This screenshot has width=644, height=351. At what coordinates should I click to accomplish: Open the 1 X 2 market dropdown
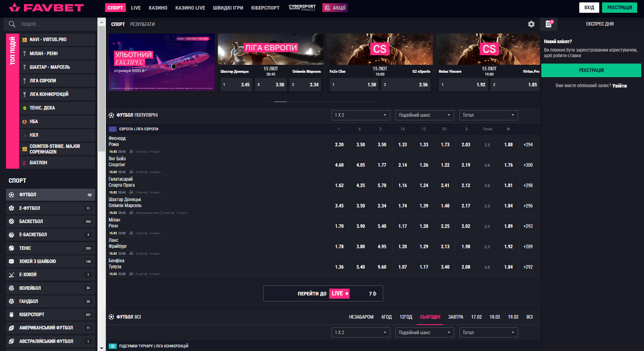click(x=361, y=115)
